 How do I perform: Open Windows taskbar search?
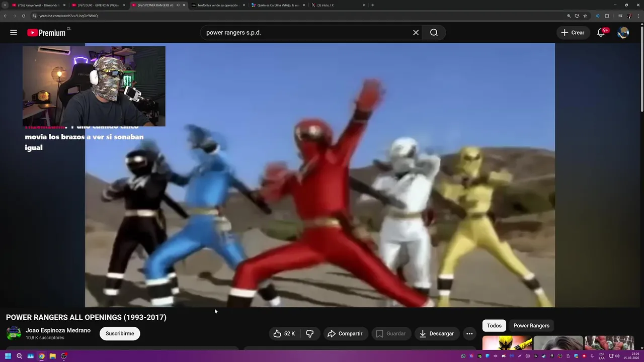coord(19,356)
